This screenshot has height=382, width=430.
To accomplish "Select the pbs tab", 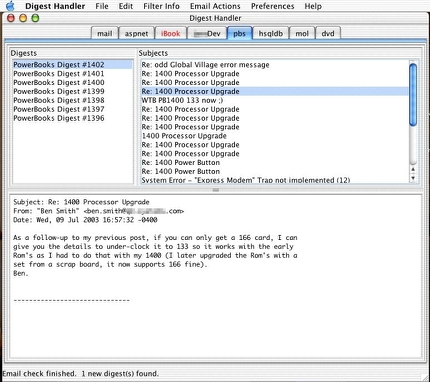I will (239, 33).
